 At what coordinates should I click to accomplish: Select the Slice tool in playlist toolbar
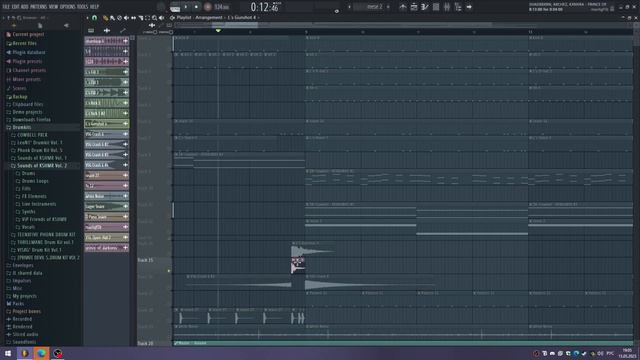(140, 18)
